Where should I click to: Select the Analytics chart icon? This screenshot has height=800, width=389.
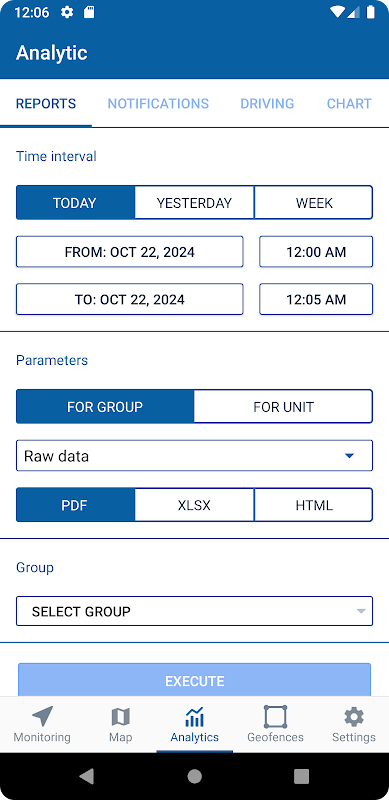point(194,717)
